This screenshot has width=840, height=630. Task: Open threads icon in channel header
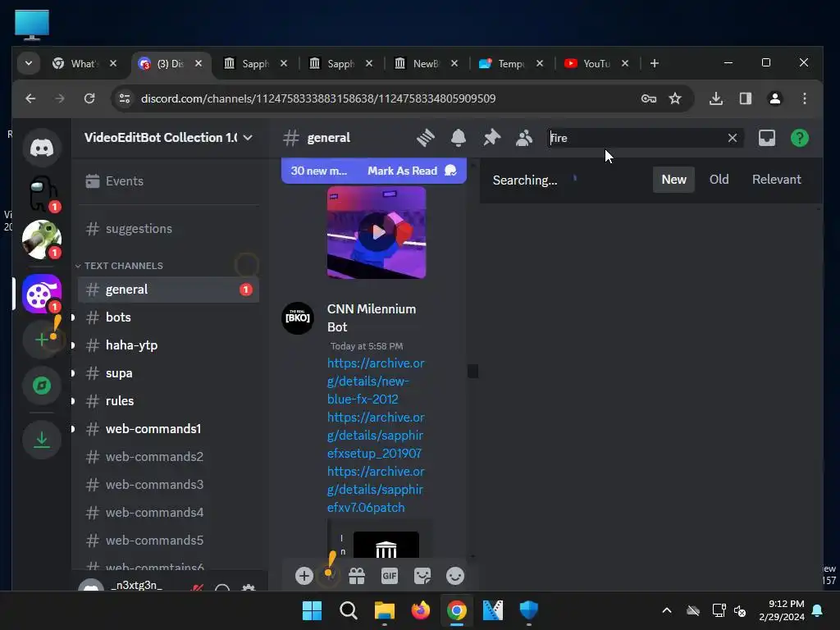pyautogui.click(x=426, y=138)
